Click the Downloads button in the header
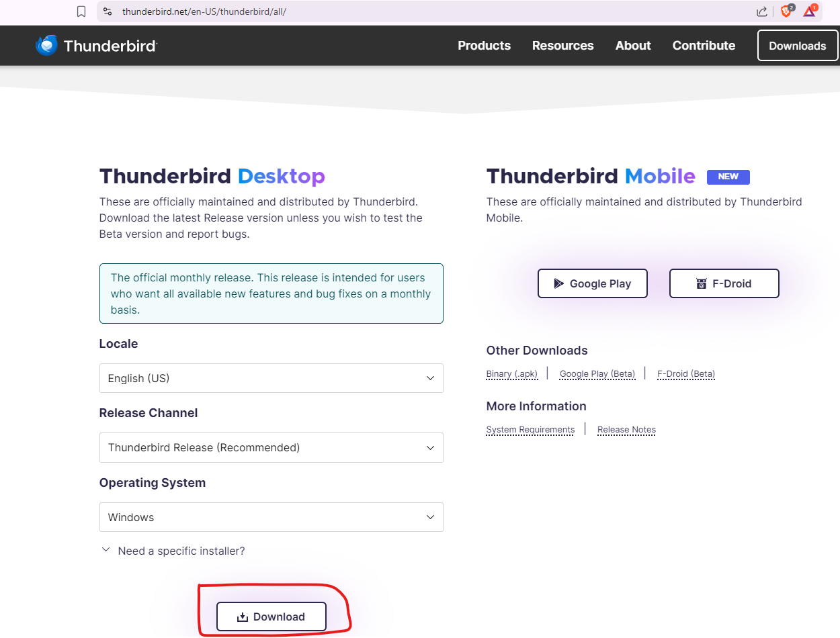Viewport: 840px width, 638px height. (797, 46)
